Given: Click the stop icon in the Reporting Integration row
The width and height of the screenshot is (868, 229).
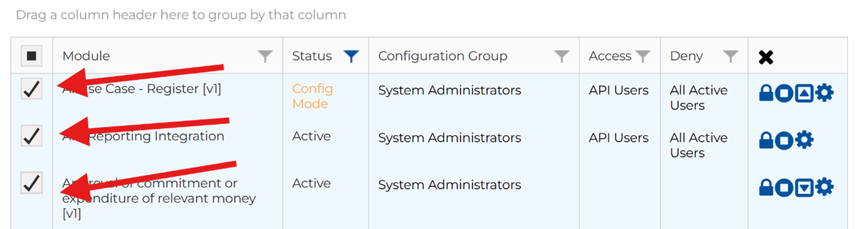Looking at the screenshot, I should (784, 141).
